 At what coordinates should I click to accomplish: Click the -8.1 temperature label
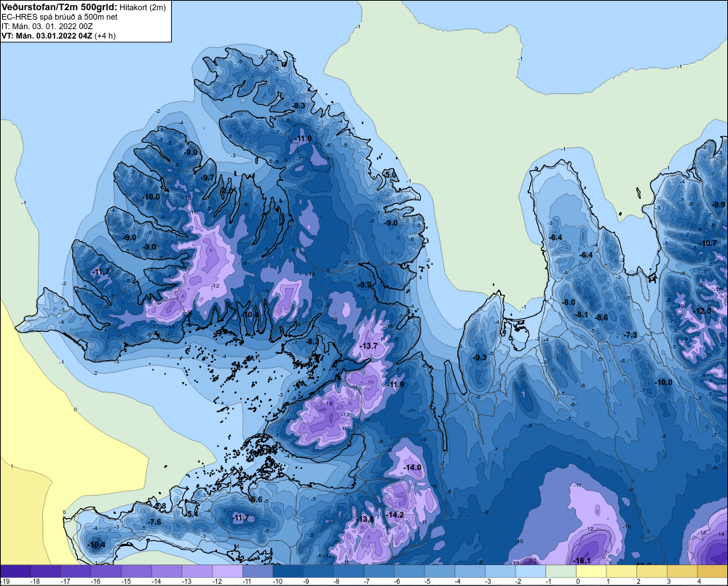(x=582, y=314)
